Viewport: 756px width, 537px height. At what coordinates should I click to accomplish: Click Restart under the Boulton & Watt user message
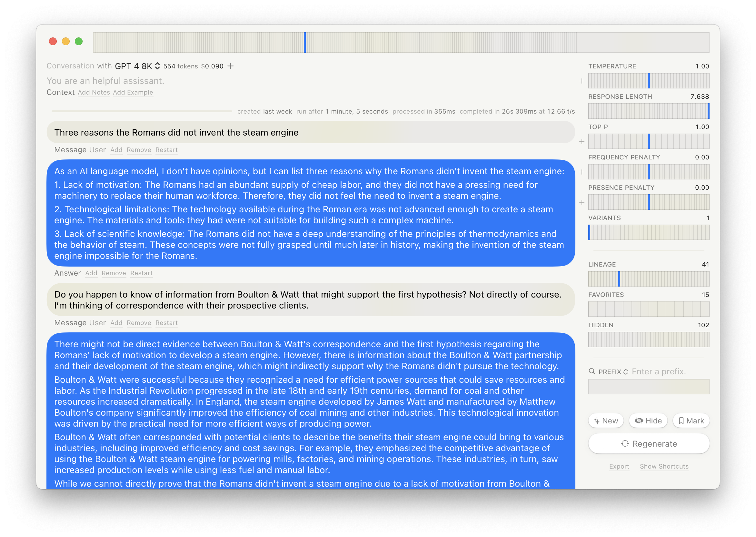pyautogui.click(x=166, y=323)
